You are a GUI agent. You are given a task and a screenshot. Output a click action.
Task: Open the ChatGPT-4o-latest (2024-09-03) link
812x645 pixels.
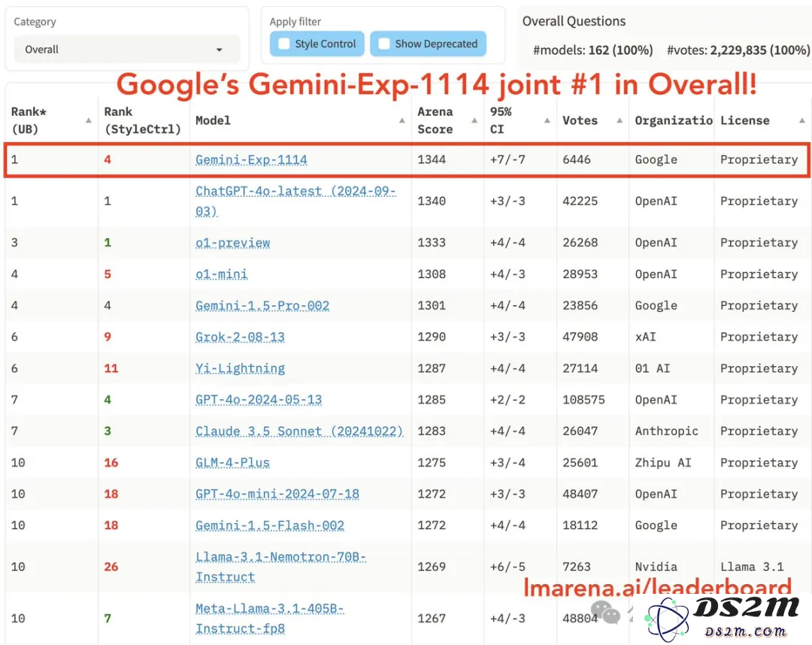coord(295,201)
